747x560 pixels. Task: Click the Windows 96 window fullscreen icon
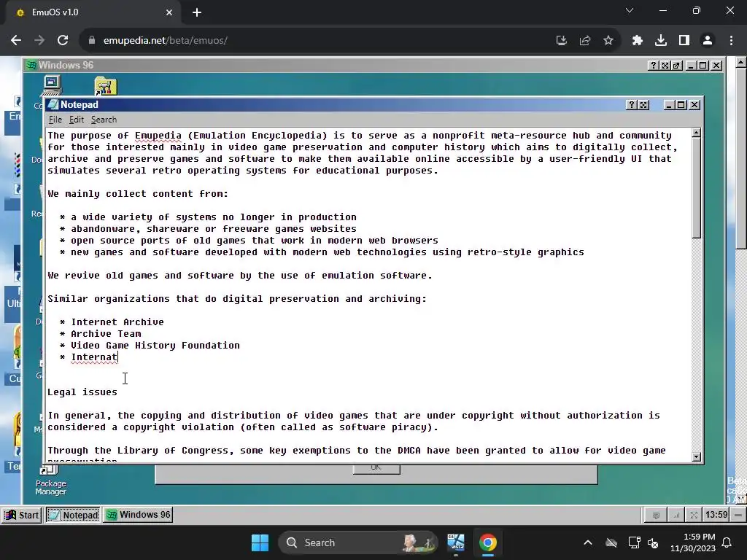665,65
